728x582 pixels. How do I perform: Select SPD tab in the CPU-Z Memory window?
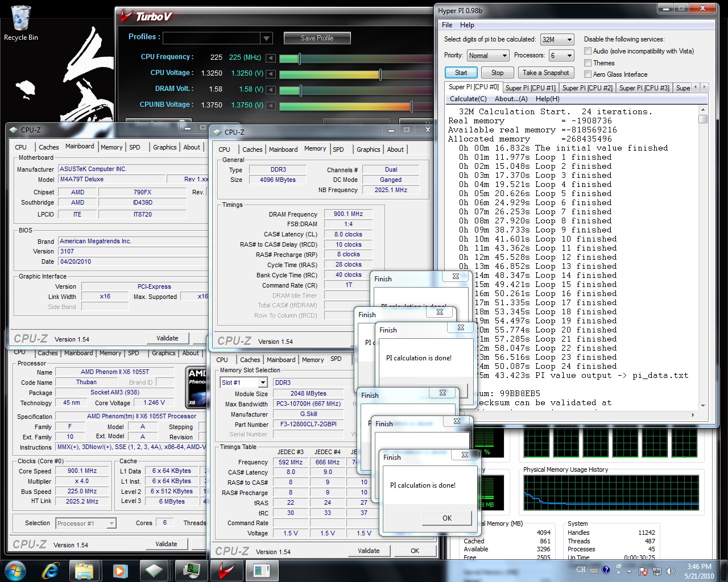pos(338,149)
